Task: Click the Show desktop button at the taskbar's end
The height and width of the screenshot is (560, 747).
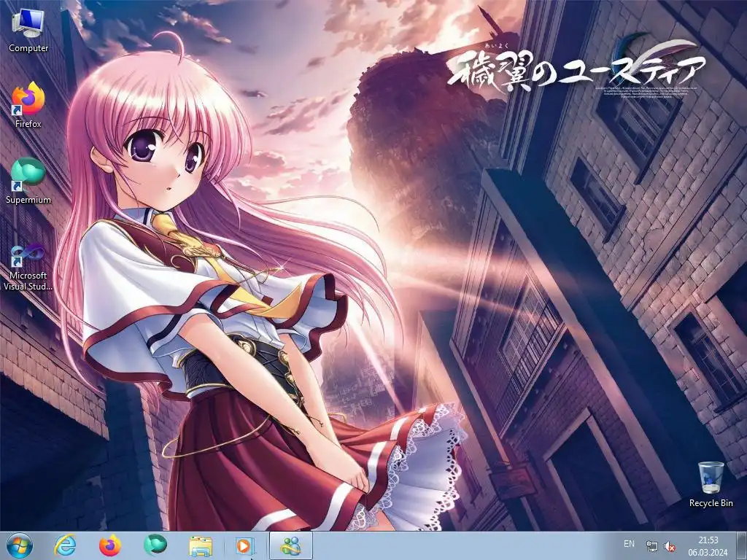Action: click(x=742, y=545)
